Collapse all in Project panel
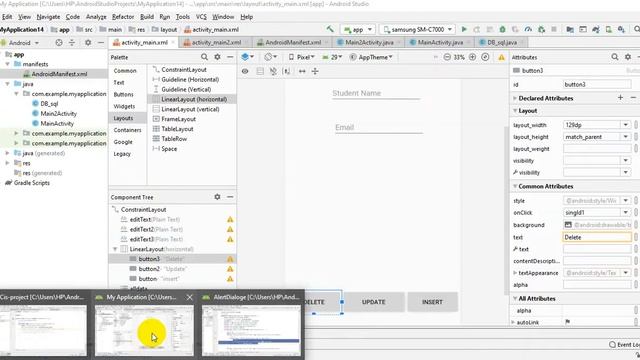Viewport: 640px width, 360px height. coord(72,42)
